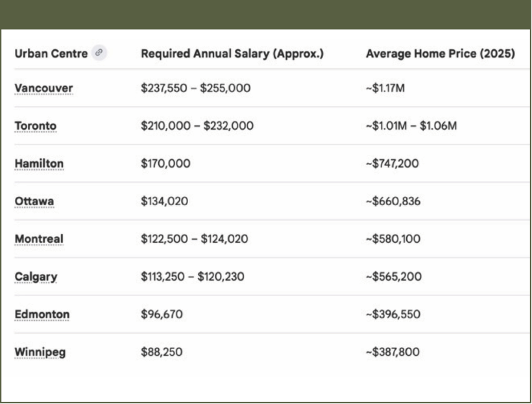Select the ~$1.17M price cell

tap(385, 88)
